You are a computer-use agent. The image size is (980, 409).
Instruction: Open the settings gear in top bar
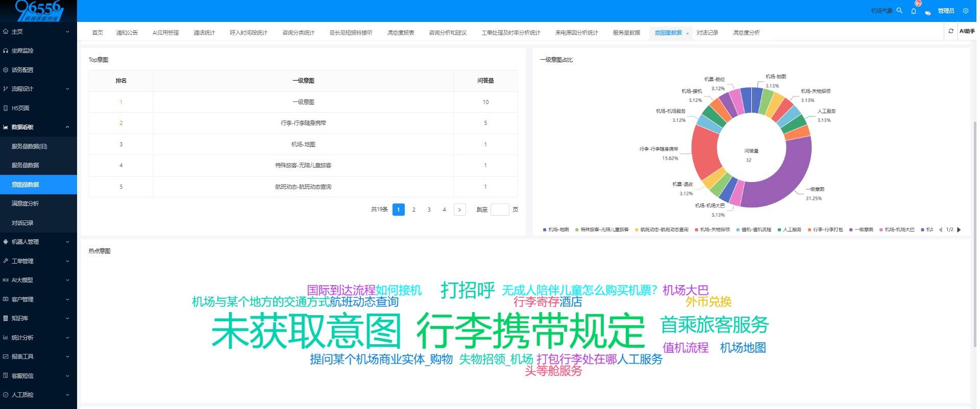(965, 11)
